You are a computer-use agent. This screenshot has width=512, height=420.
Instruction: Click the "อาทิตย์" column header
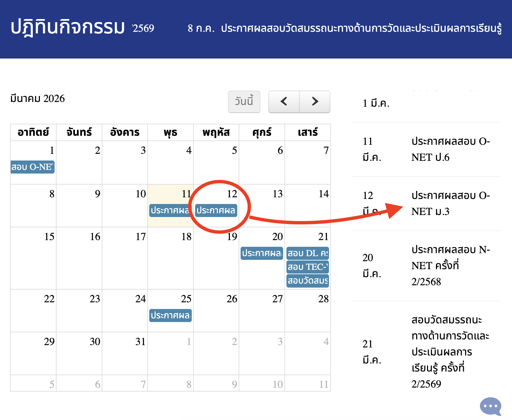(33, 132)
